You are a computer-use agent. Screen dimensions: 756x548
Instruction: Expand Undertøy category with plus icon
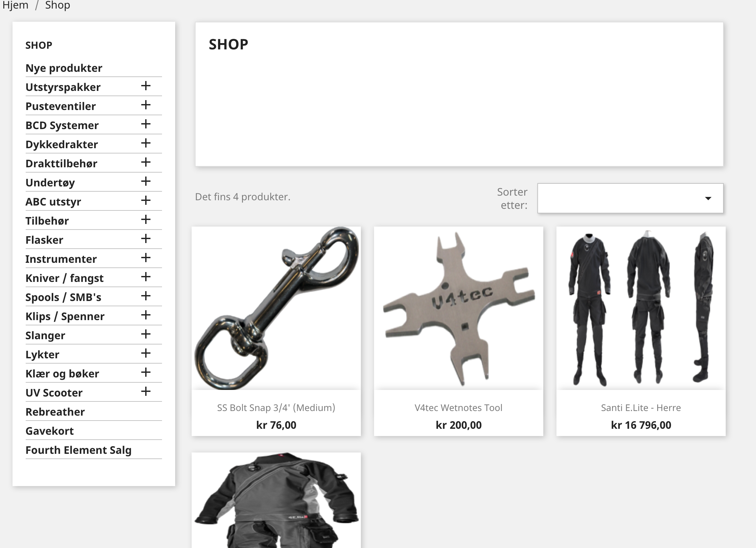tap(146, 181)
